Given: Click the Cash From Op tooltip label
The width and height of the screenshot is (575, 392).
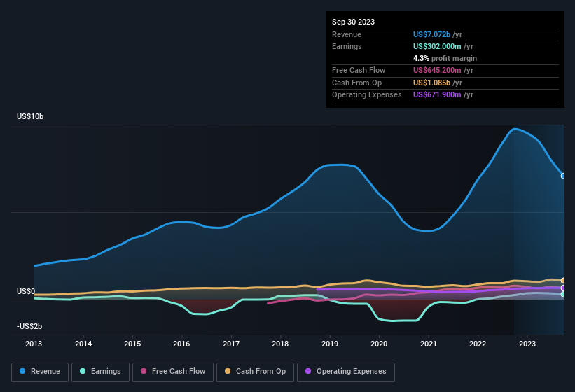Looking at the screenshot, I should click(356, 83).
